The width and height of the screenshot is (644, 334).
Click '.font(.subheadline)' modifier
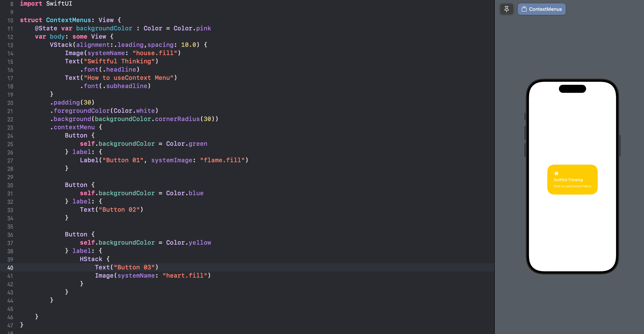click(115, 86)
